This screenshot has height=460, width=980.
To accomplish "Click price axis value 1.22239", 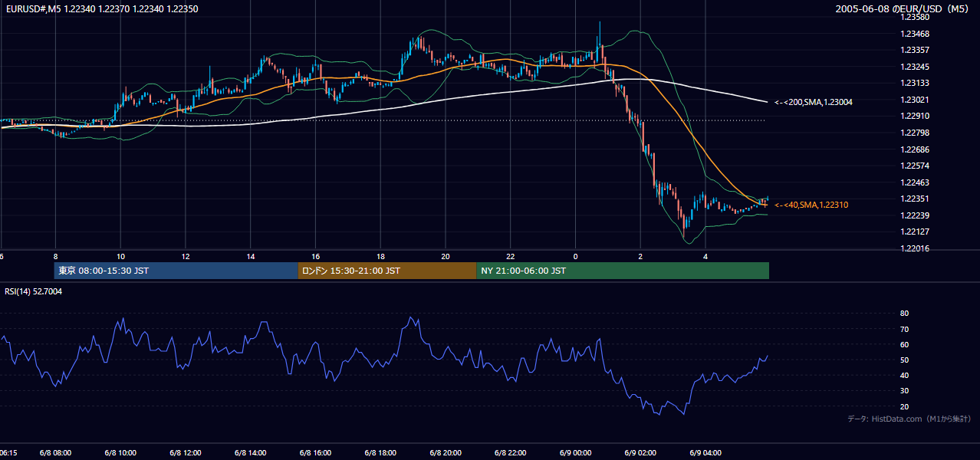I will 915,215.
